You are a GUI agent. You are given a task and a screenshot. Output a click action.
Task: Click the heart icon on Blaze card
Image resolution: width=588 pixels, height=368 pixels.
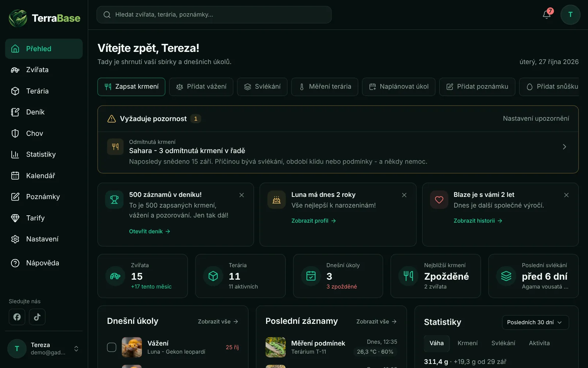pyautogui.click(x=439, y=200)
